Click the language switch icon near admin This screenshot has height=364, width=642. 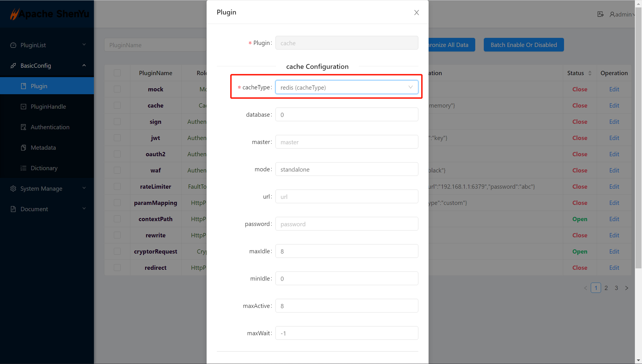pyautogui.click(x=600, y=14)
